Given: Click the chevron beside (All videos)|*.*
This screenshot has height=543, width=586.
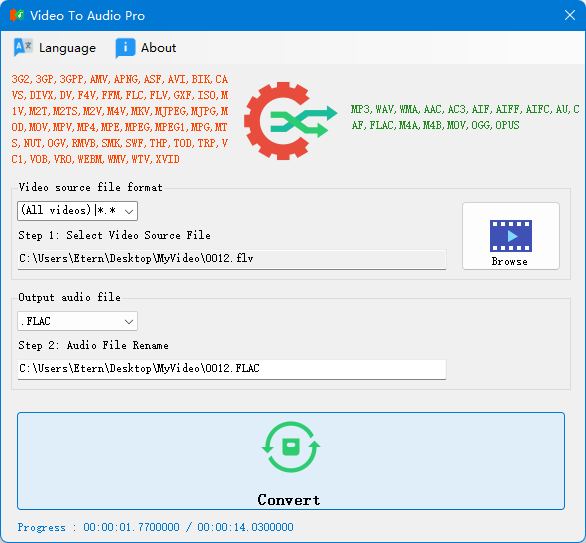Looking at the screenshot, I should point(129,212).
